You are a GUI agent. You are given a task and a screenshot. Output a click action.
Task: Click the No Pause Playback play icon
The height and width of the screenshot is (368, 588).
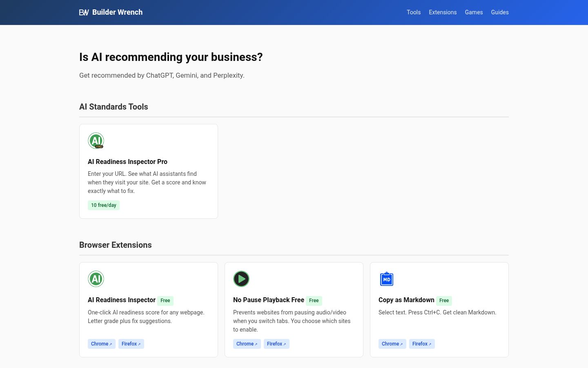point(241,279)
